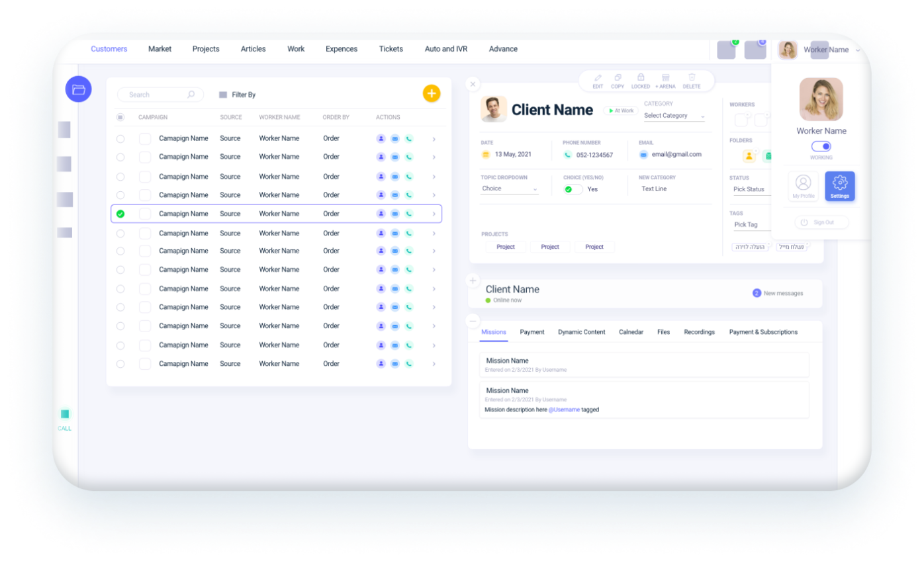
Task: Expand the Topic Choice dropdown
Action: point(510,189)
